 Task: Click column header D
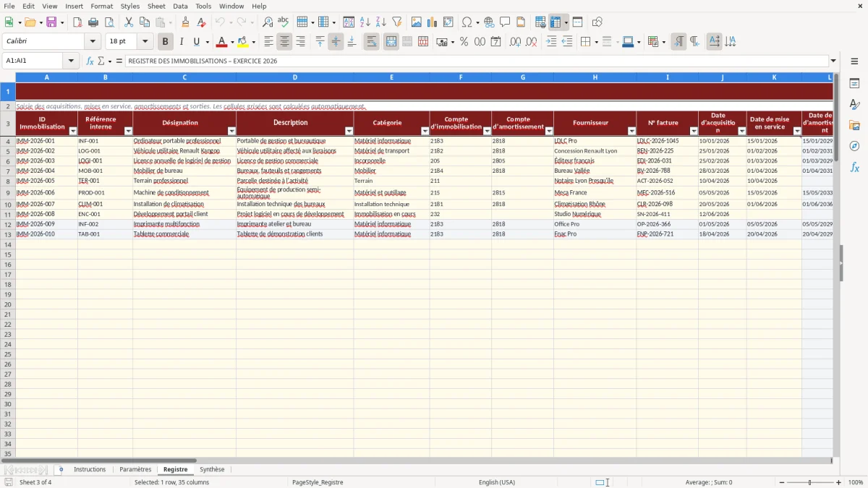294,77
